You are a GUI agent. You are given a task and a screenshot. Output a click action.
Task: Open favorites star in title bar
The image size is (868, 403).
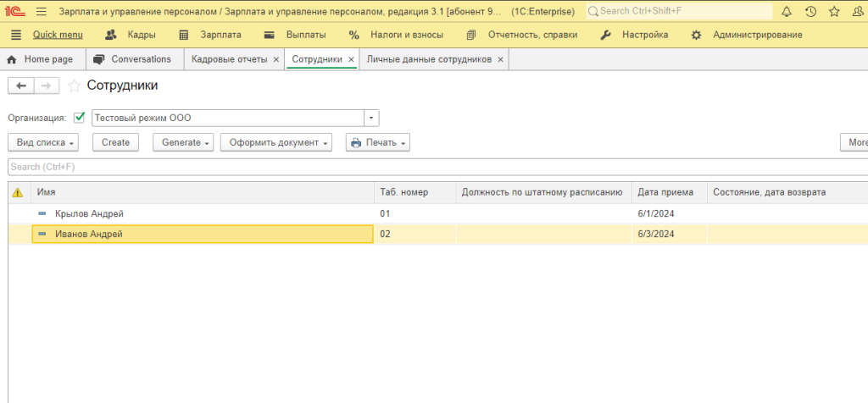point(835,12)
